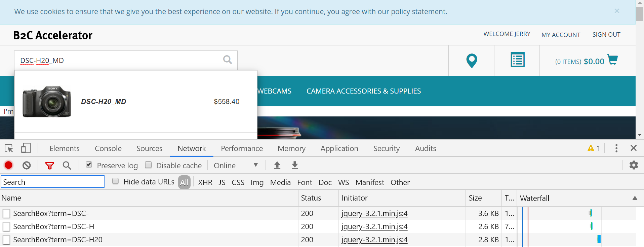This screenshot has width=644, height=247.
Task: Sort requests by the Status column header
Action: [318, 198]
